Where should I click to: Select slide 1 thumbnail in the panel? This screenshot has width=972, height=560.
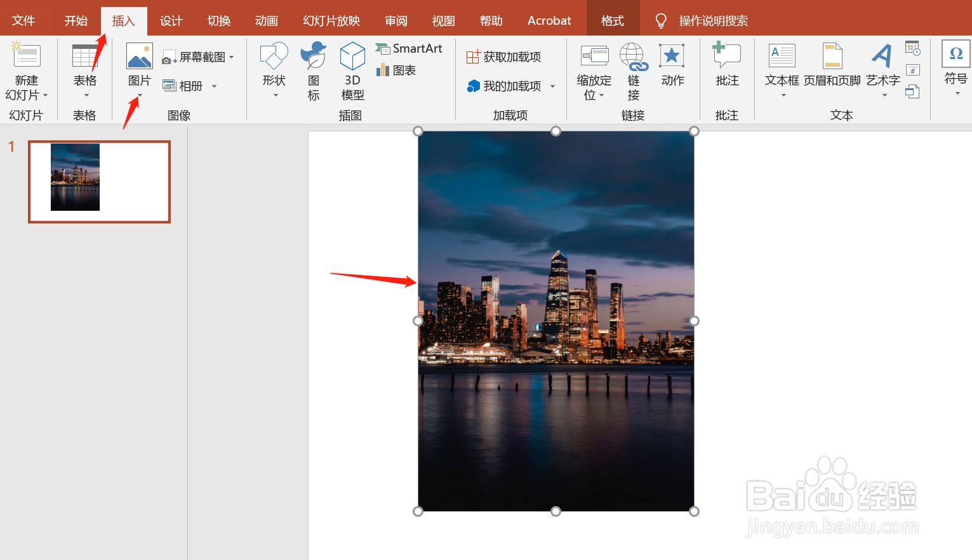[x=100, y=182]
